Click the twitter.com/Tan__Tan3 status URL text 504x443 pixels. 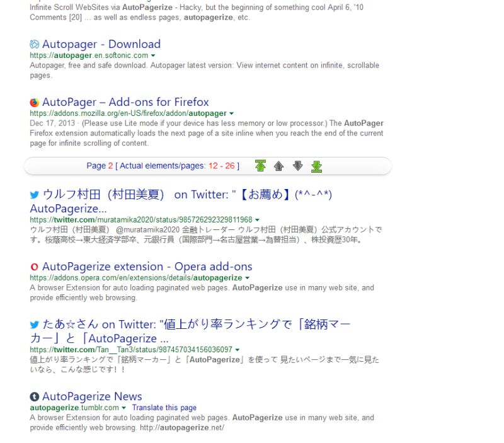pyautogui.click(x=131, y=350)
